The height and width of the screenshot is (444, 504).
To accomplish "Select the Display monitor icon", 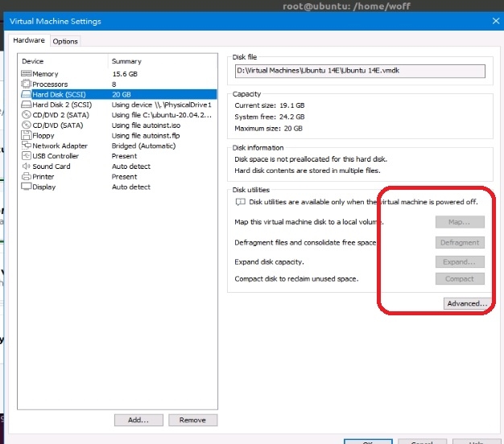I will click(26, 187).
